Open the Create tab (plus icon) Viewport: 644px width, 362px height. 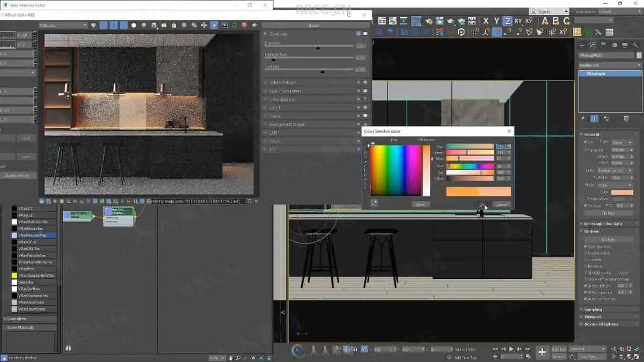pos(582,46)
